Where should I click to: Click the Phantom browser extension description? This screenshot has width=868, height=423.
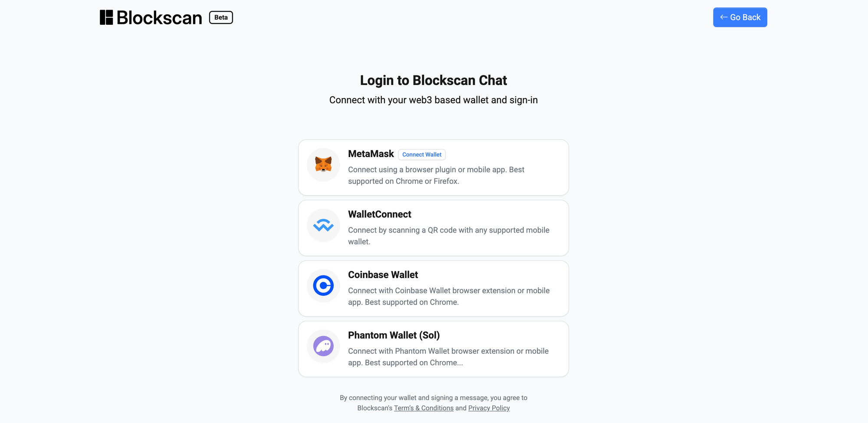[x=448, y=357]
